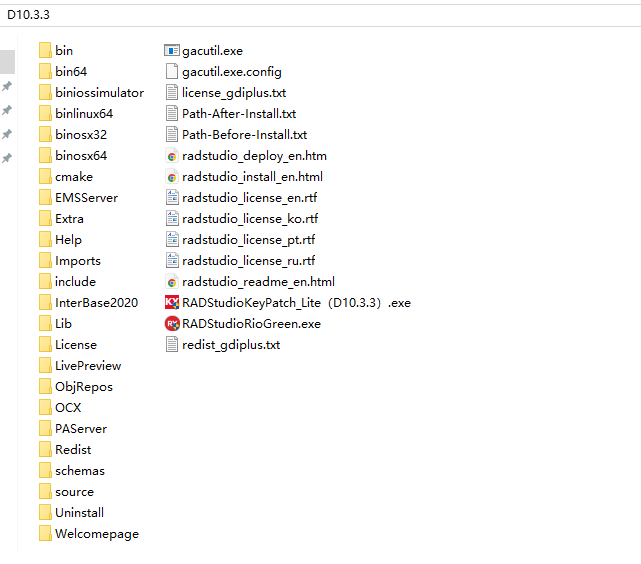This screenshot has height=564, width=641.
Task: Select the Lib folder name
Action: (63, 324)
